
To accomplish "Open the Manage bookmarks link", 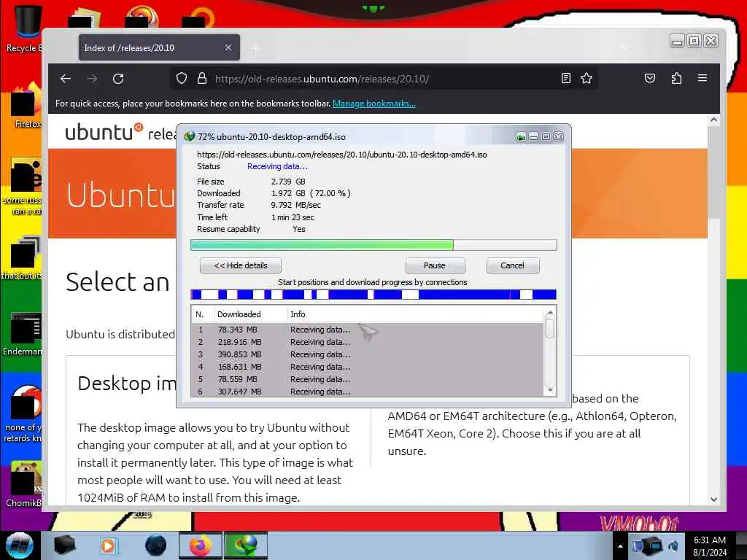I will coord(374,104).
